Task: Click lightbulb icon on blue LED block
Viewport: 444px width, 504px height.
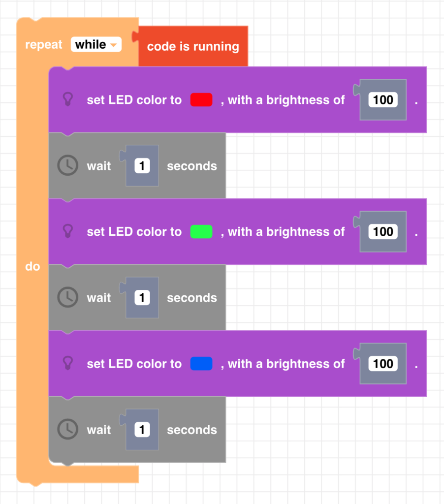Action: (x=68, y=364)
